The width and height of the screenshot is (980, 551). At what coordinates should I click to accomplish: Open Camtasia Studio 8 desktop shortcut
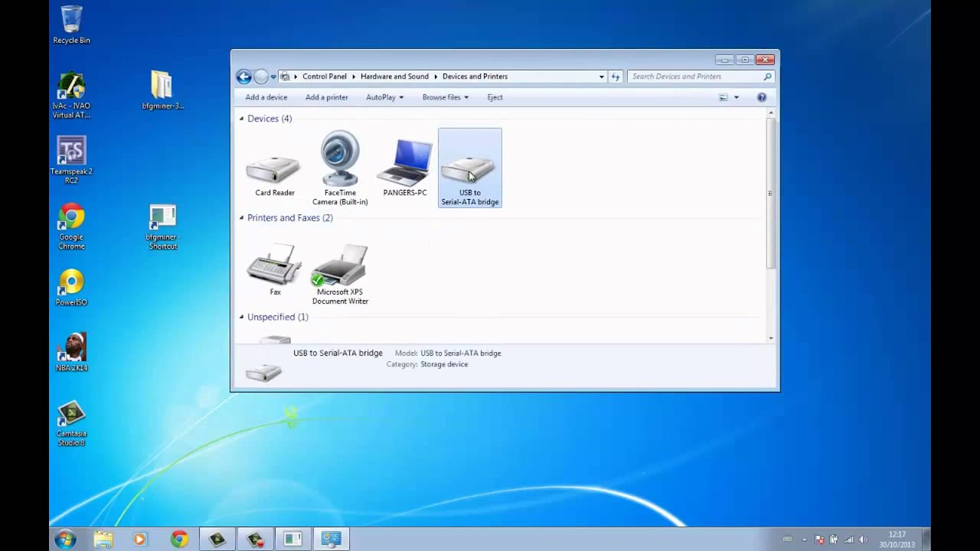click(x=71, y=423)
